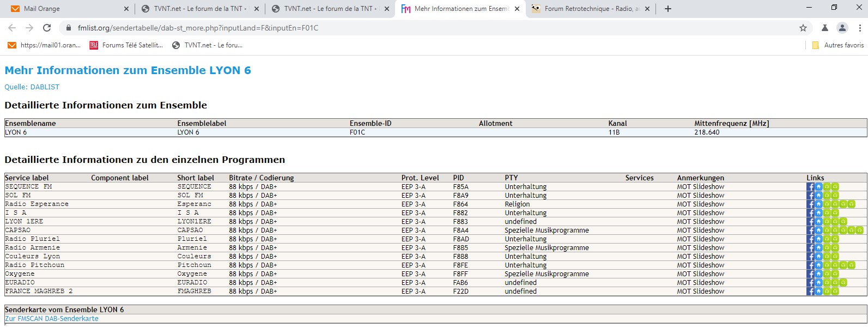Click last headphone stream icon for LYON 1ERE

(843, 222)
